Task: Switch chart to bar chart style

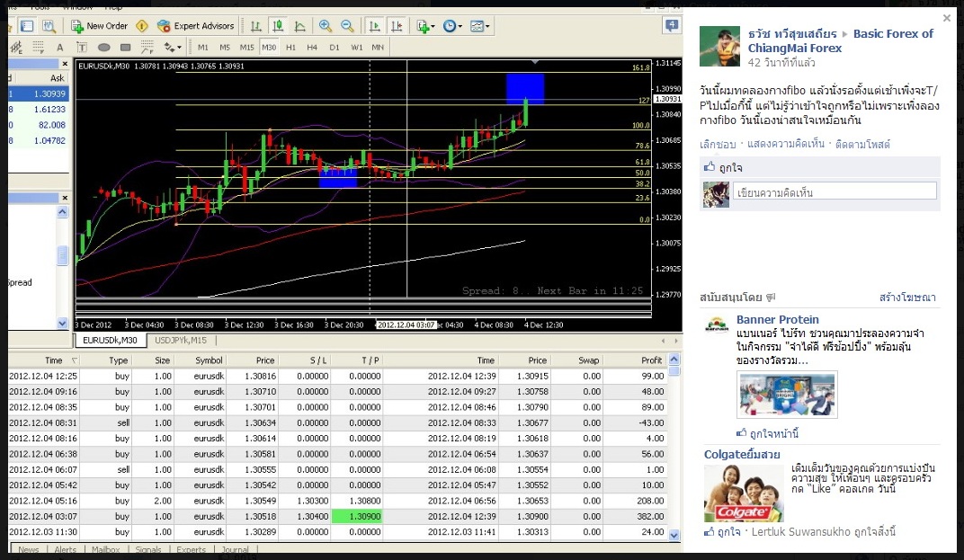Action: [x=255, y=26]
